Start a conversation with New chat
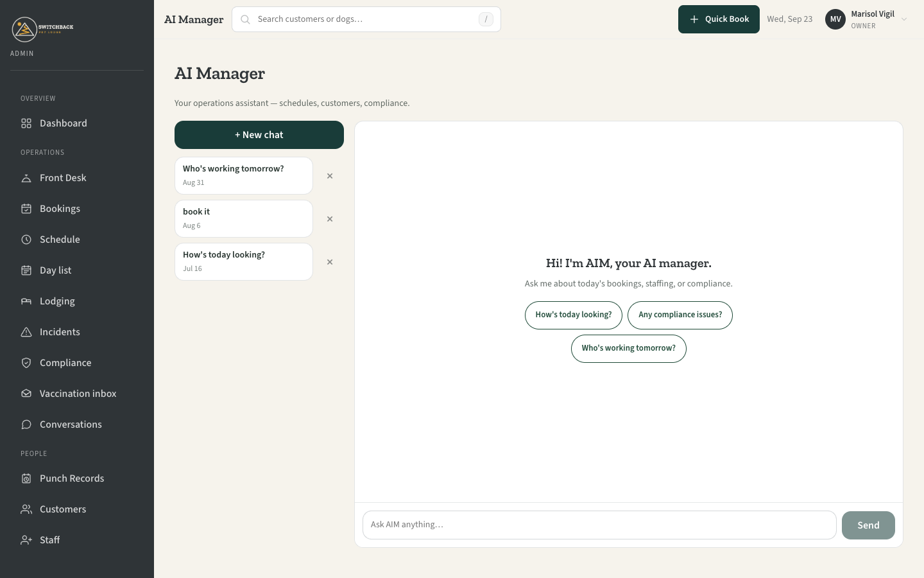This screenshot has height=578, width=924. 259,135
